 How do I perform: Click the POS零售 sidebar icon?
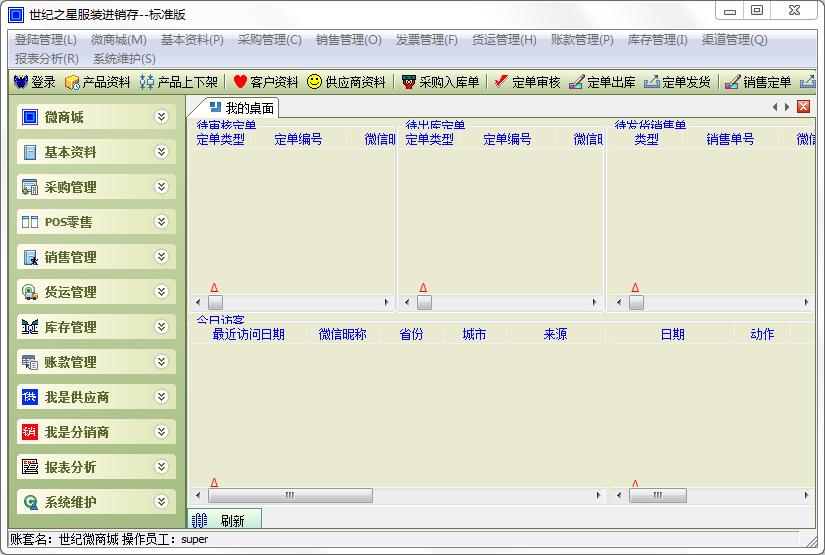point(30,222)
